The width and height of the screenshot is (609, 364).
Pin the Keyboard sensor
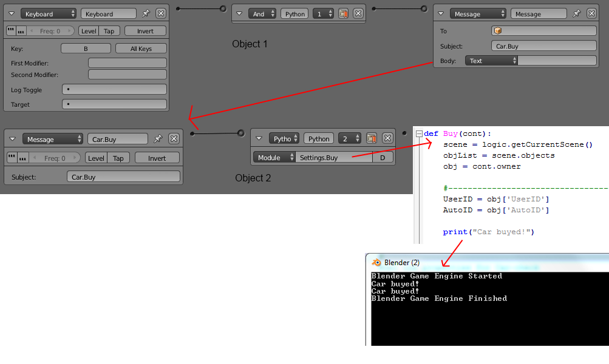click(x=146, y=13)
